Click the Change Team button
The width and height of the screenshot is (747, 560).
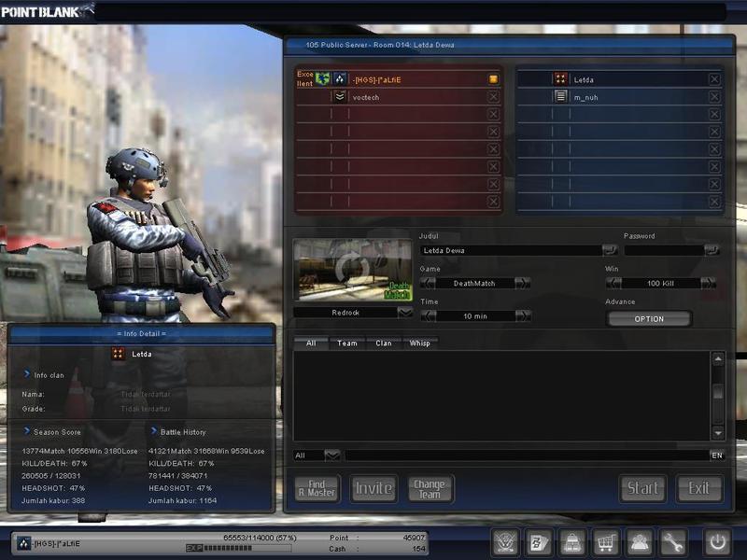(x=430, y=488)
